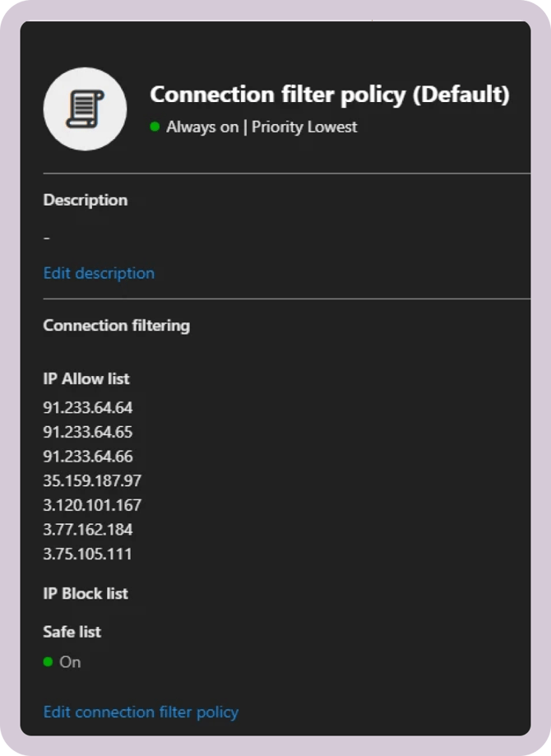This screenshot has width=551, height=756.
Task: Click the IP Block list label
Action: point(86,593)
